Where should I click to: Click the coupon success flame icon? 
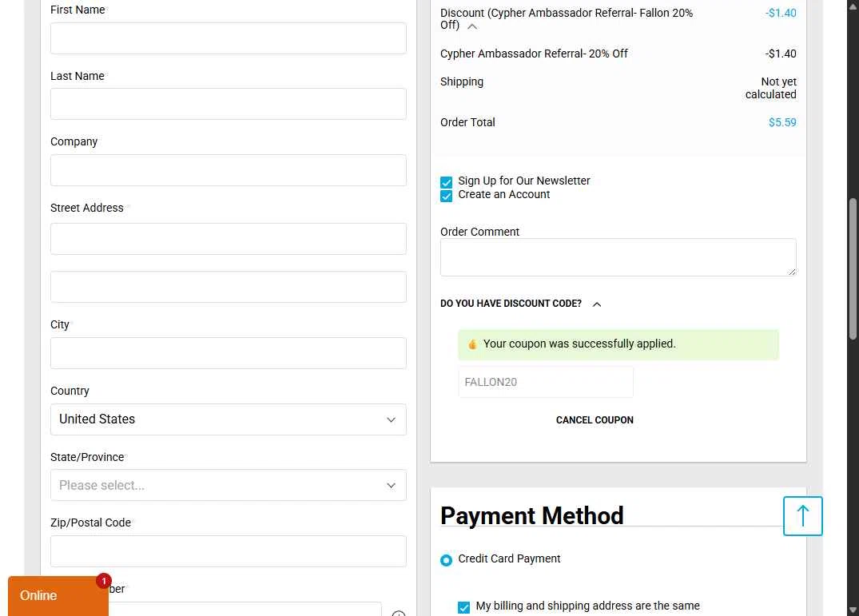click(x=472, y=344)
